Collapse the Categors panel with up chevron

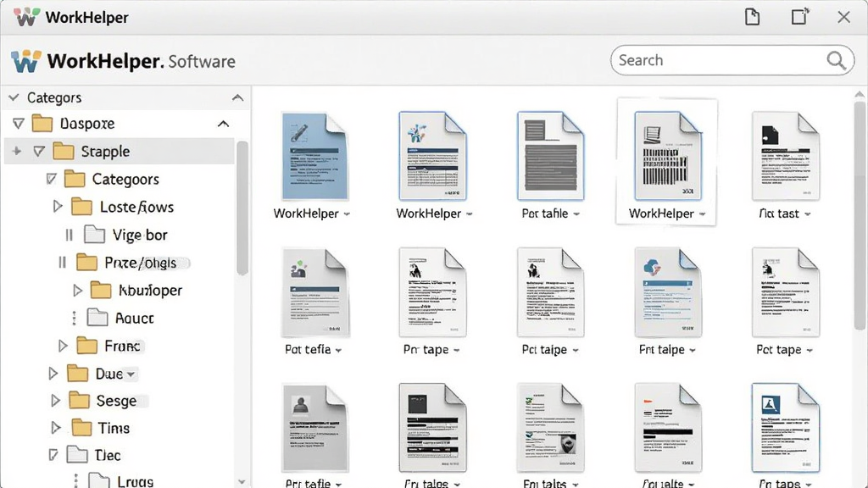[x=237, y=98]
